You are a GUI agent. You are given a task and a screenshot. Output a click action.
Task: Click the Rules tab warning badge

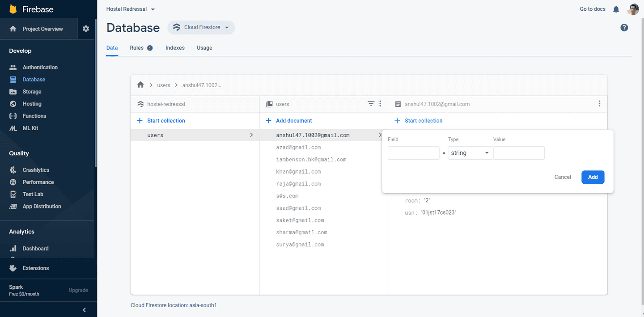pyautogui.click(x=150, y=48)
